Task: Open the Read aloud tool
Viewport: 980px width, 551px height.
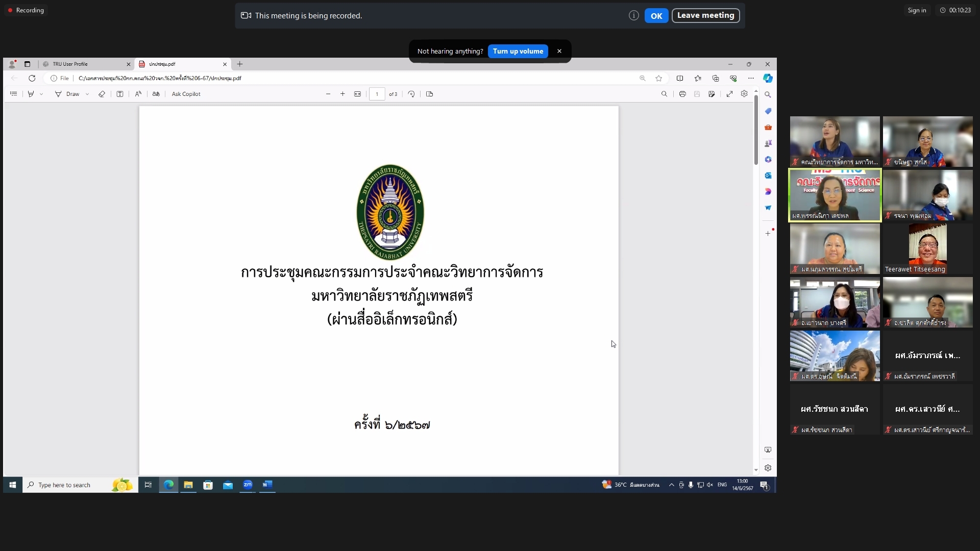Action: (138, 94)
